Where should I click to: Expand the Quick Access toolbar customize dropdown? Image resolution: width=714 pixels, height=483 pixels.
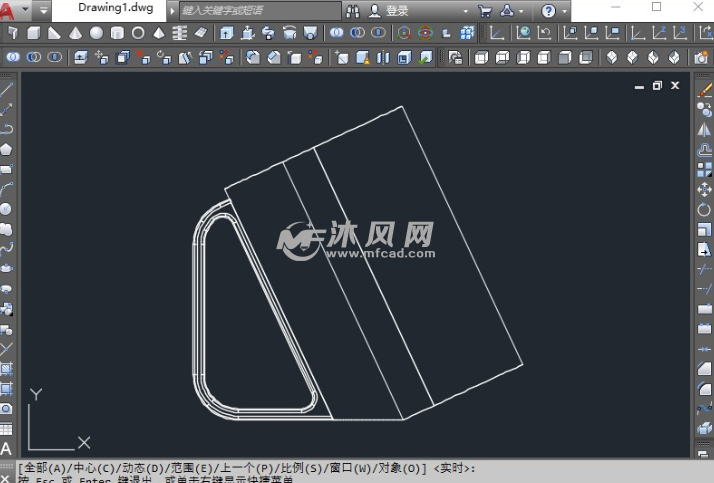pyautogui.click(x=43, y=10)
